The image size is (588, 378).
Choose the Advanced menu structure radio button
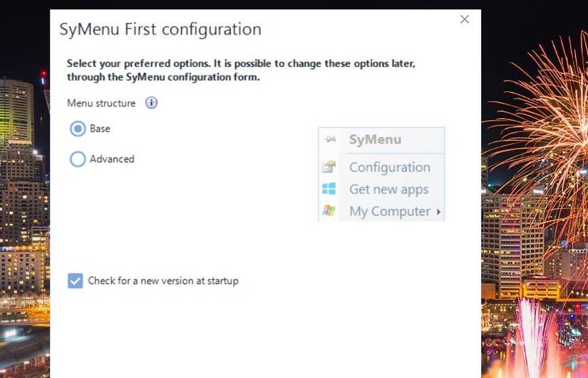tap(78, 159)
